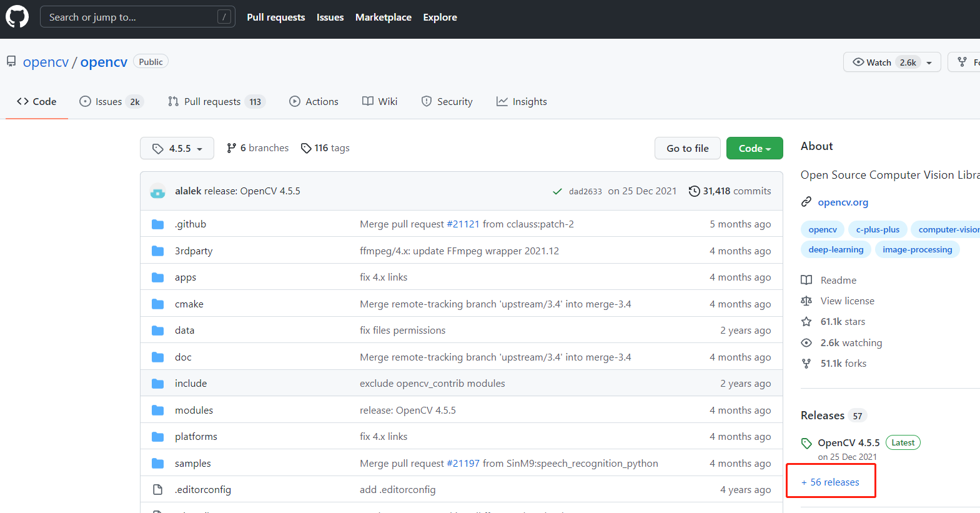Expand the green Code download dropdown

coord(755,148)
